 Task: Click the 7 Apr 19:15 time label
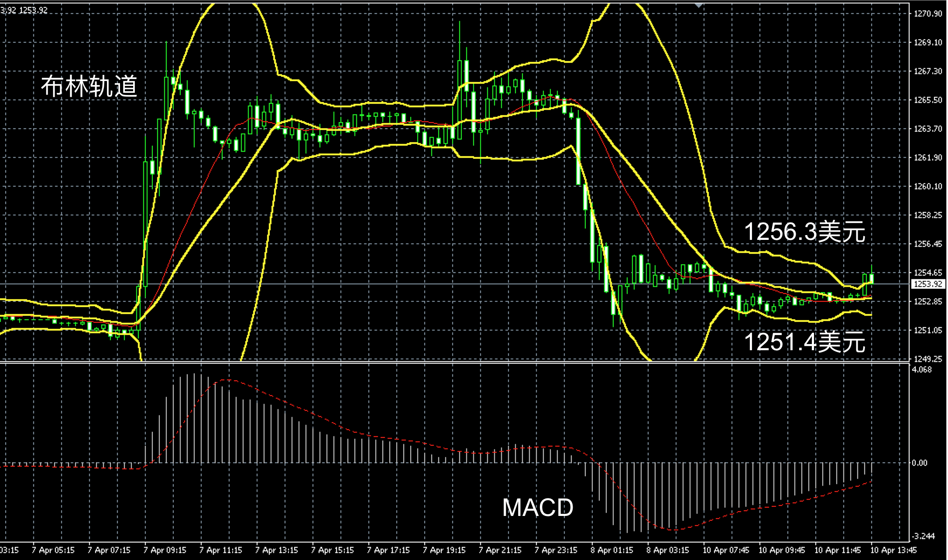click(444, 550)
